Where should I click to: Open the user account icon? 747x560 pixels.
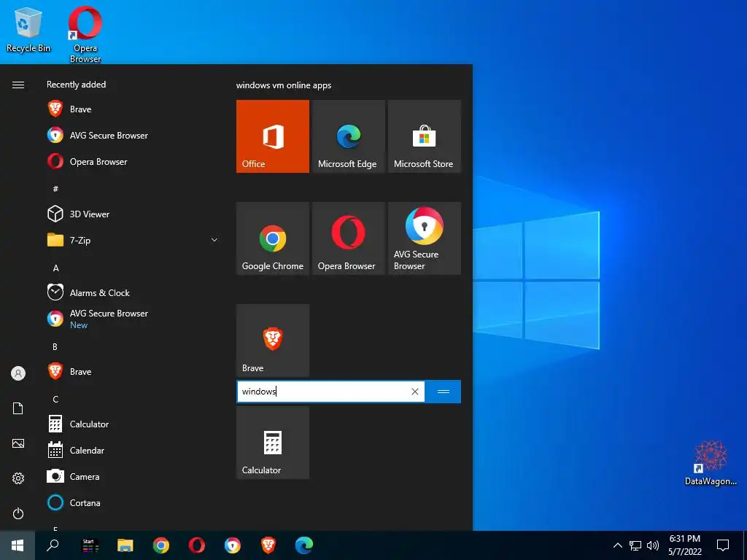point(18,373)
